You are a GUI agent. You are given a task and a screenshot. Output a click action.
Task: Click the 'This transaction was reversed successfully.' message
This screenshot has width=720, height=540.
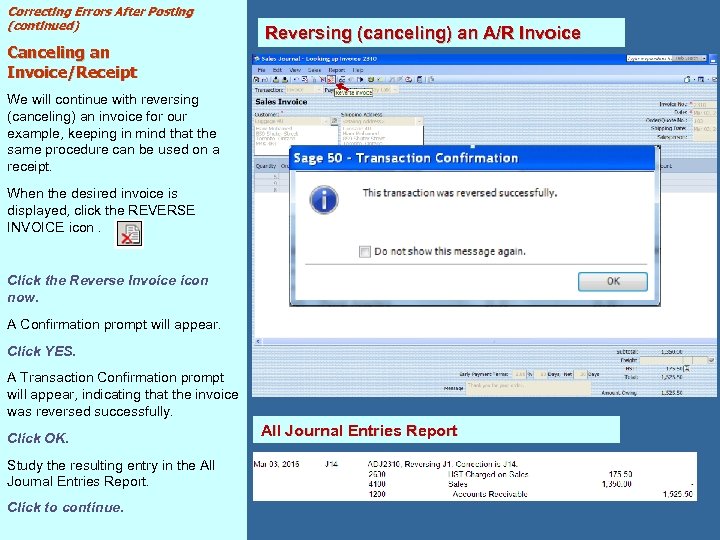(x=460, y=193)
